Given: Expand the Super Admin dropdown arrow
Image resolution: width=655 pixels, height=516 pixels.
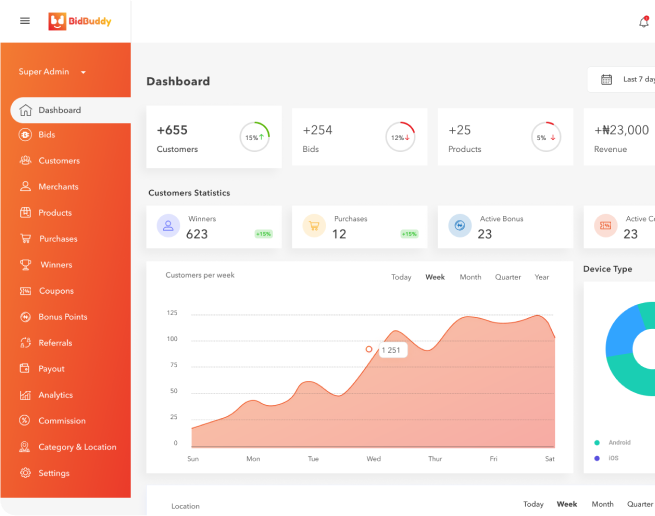Looking at the screenshot, I should click(x=83, y=72).
